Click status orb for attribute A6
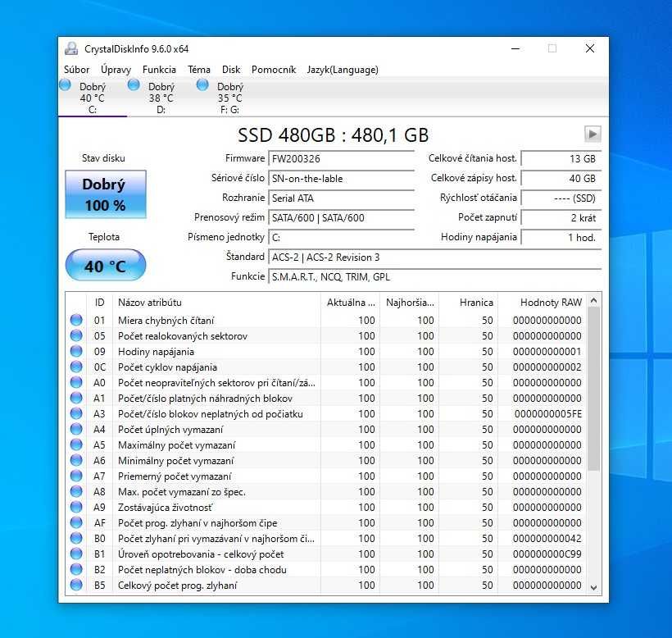672x638 pixels. tap(76, 460)
